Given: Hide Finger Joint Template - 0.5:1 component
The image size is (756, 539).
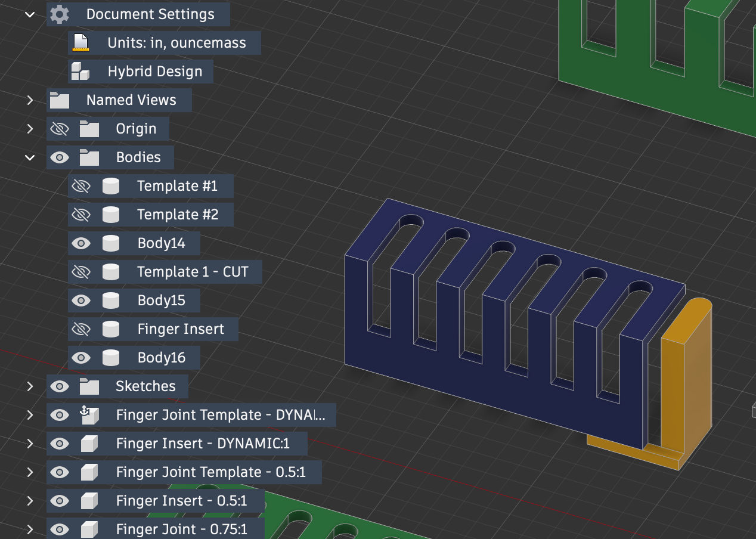Looking at the screenshot, I should pyautogui.click(x=60, y=472).
